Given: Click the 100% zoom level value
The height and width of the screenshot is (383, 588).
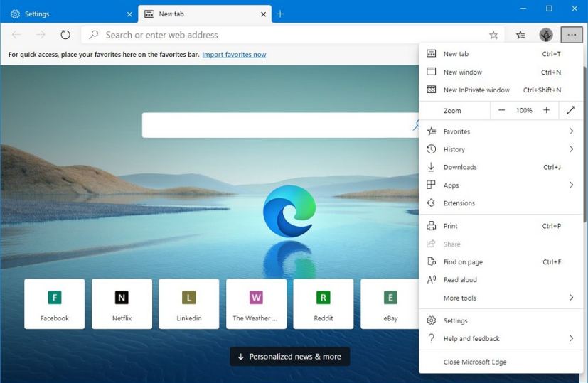Looking at the screenshot, I should tap(524, 111).
